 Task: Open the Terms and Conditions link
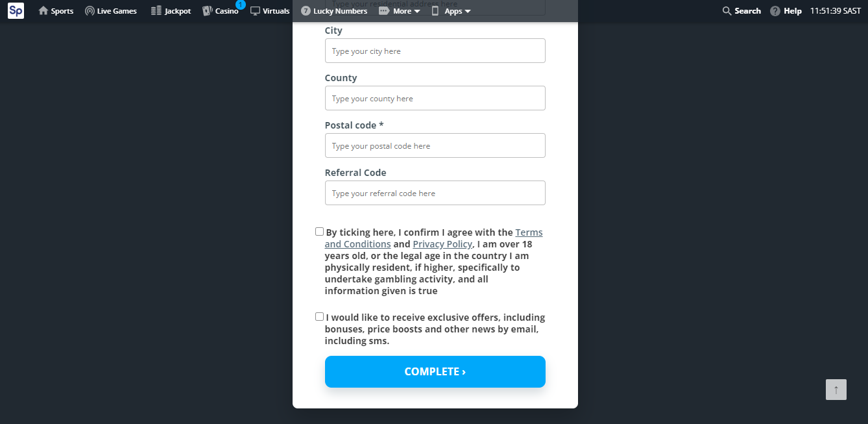(434, 238)
